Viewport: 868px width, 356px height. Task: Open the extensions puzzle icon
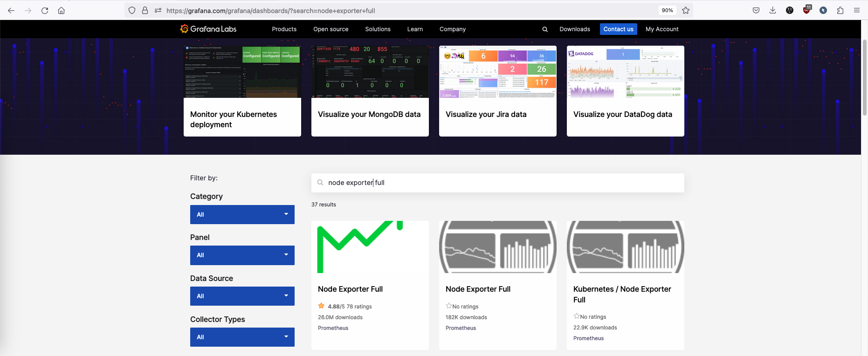tap(840, 10)
